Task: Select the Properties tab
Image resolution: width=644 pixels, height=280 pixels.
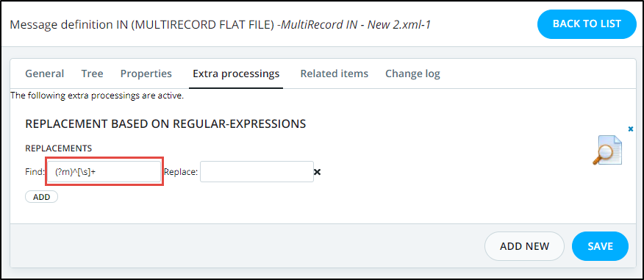Action: [x=146, y=74]
